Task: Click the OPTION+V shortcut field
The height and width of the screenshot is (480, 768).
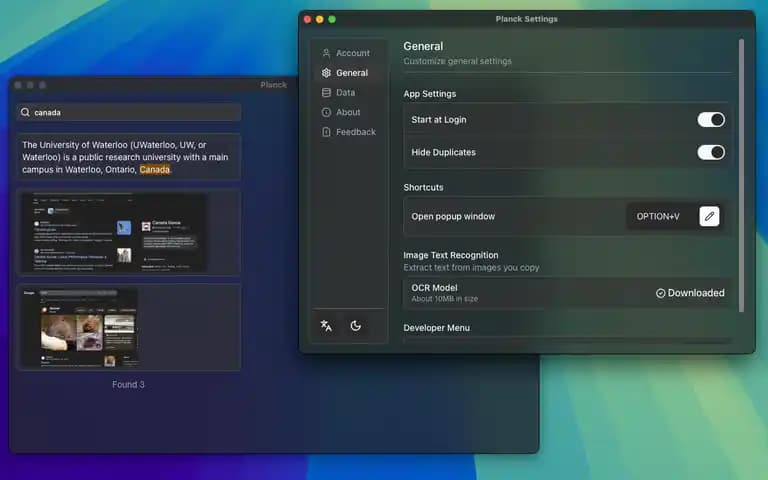Action: click(x=658, y=216)
